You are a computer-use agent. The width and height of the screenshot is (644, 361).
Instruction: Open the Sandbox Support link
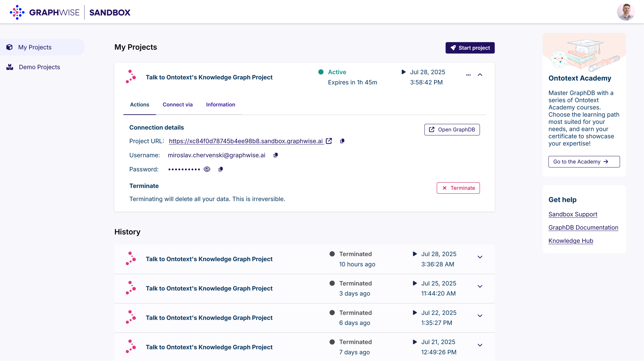tap(573, 214)
